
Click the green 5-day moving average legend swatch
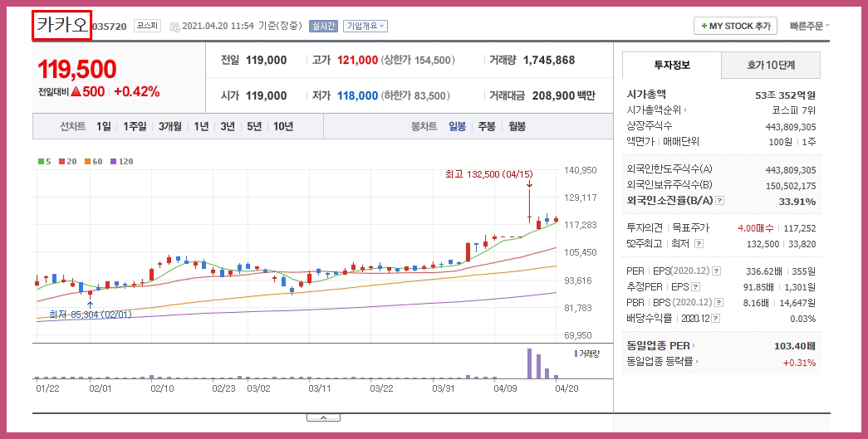click(x=41, y=162)
